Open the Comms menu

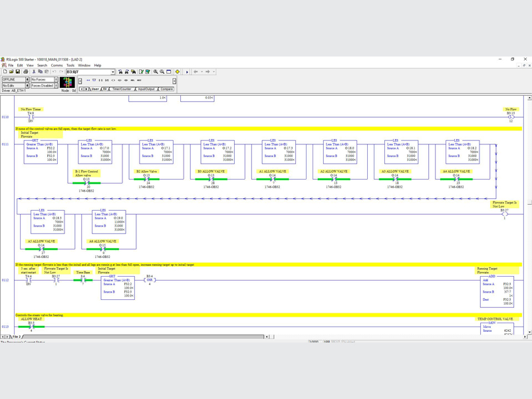[x=57, y=65]
